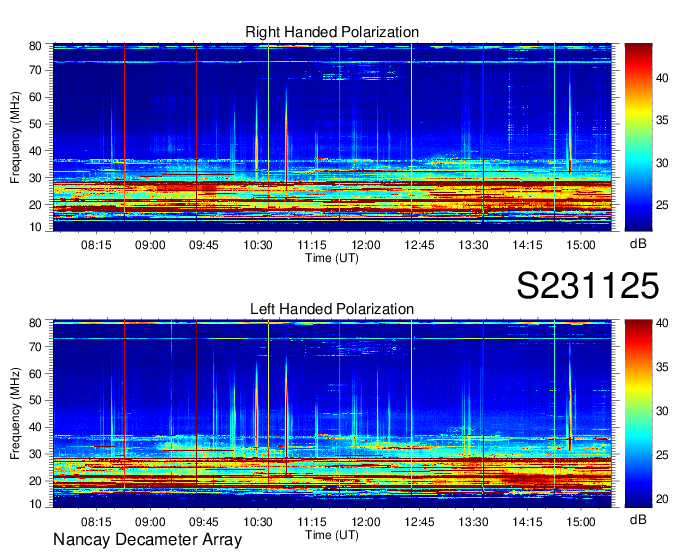The height and width of the screenshot is (552, 680).
Task: Click Time (UT) label under right-handed plot
Action: click(x=332, y=258)
